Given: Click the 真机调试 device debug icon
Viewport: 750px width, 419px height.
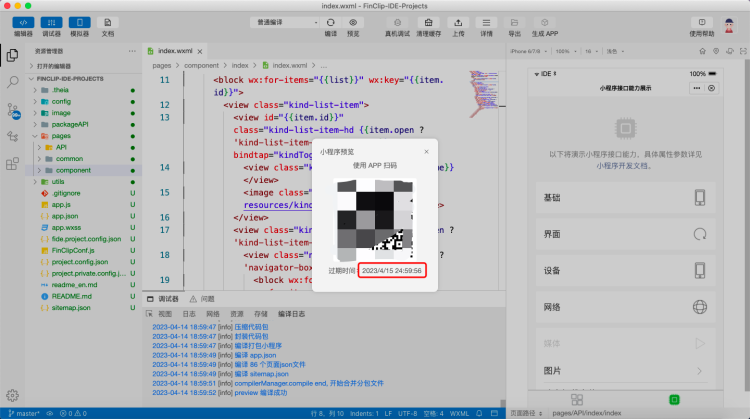Looking at the screenshot, I should coord(397,22).
